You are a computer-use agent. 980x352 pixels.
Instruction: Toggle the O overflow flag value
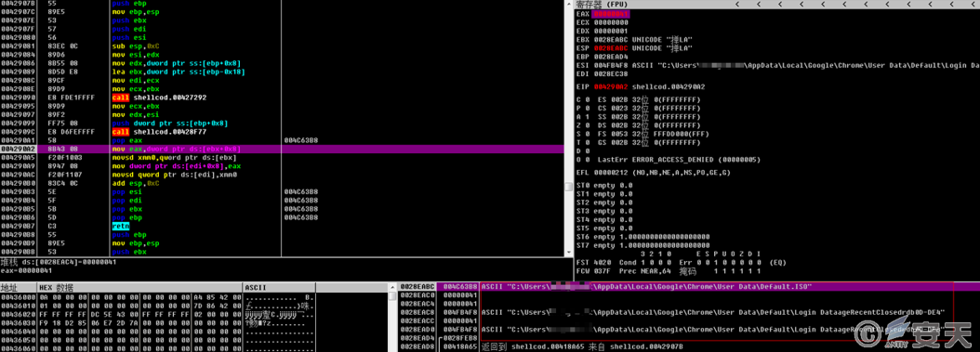click(x=587, y=160)
